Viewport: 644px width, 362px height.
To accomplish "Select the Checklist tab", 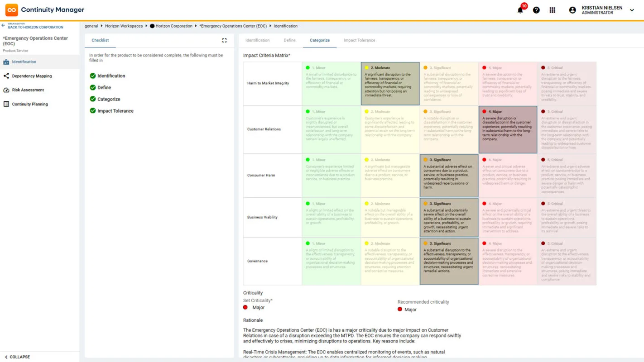I will pos(100,40).
